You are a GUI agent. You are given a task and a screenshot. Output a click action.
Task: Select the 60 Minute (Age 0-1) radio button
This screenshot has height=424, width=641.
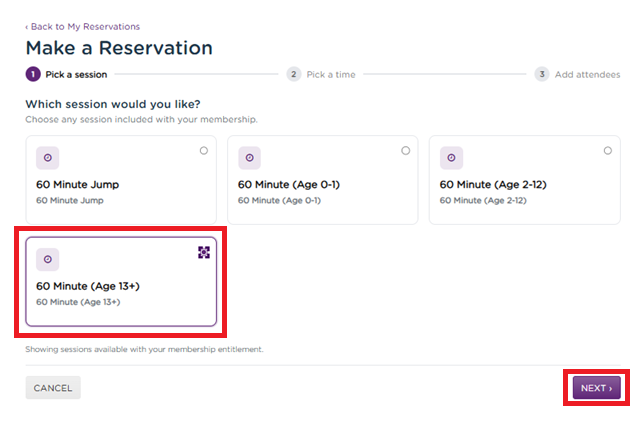[406, 150]
